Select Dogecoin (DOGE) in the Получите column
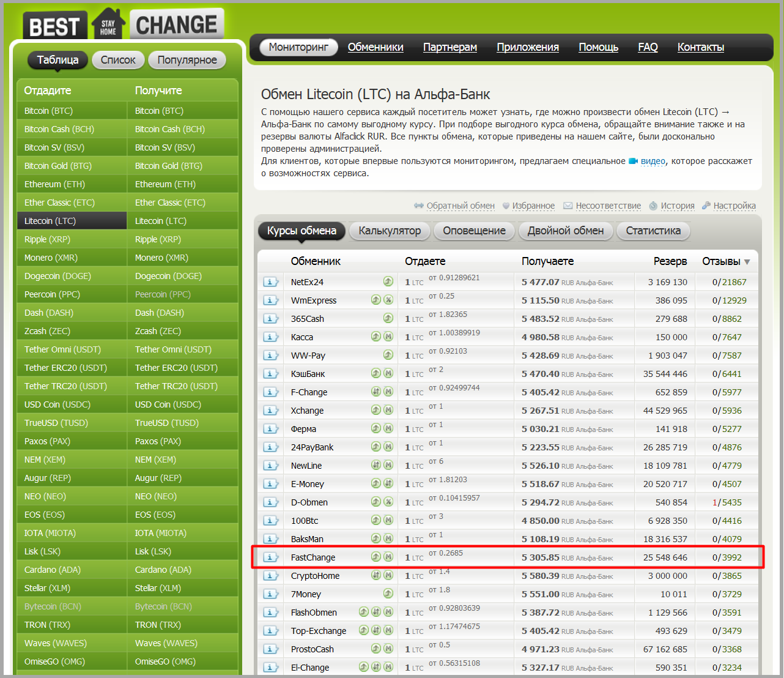 point(183,276)
